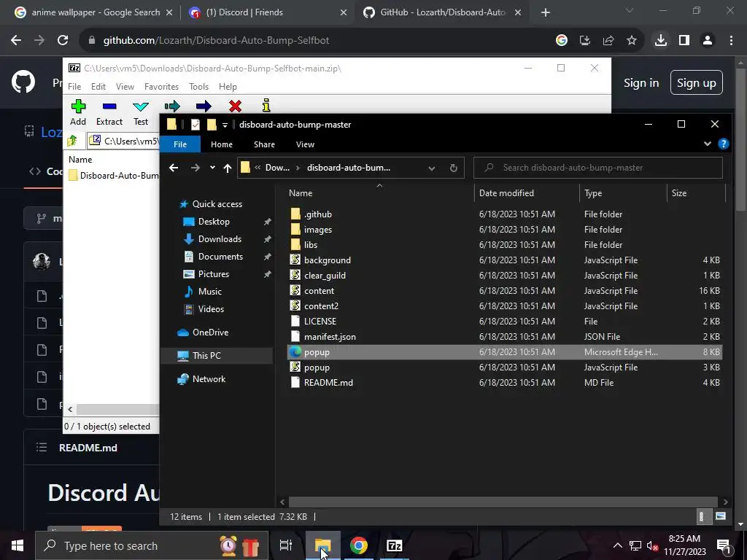747x560 pixels.
Task: Go forward in File Explorer
Action: 195,168
